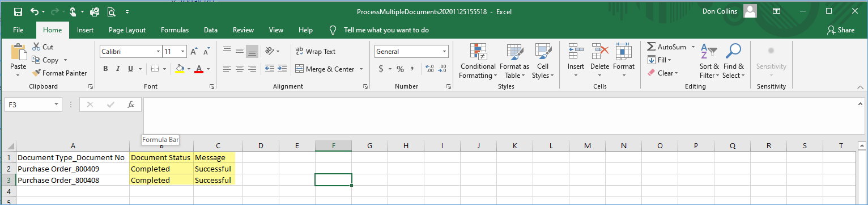Apply the yellow Fill Color swatch

180,69
